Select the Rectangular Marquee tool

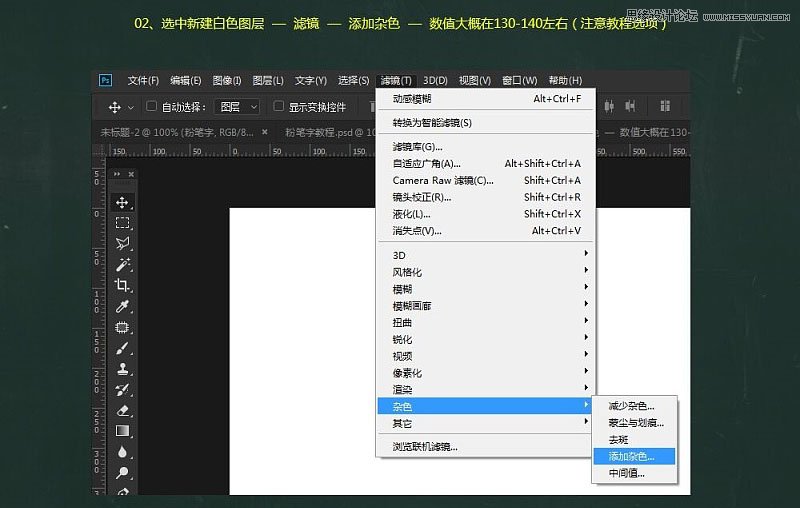(x=123, y=223)
